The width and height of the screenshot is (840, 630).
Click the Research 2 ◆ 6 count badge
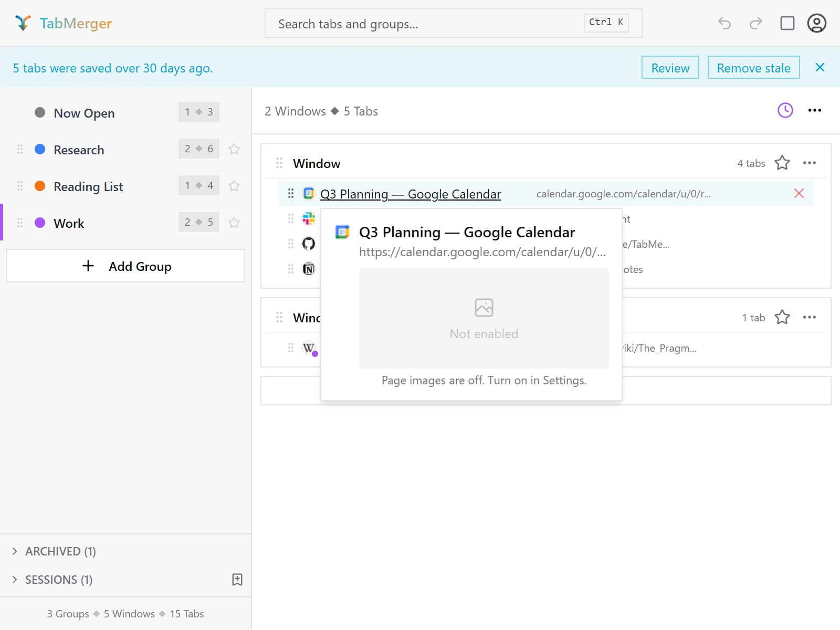(x=199, y=149)
